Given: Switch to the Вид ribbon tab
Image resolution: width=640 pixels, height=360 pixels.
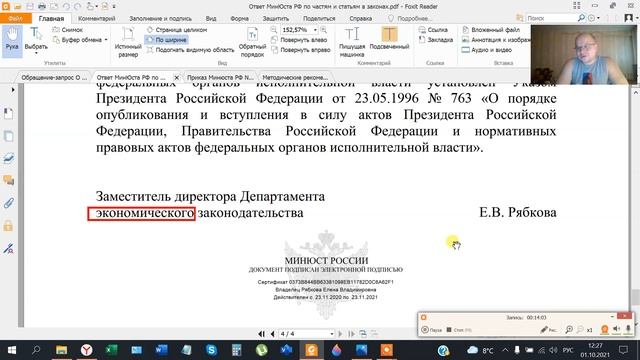Looking at the screenshot, I should tap(211, 18).
